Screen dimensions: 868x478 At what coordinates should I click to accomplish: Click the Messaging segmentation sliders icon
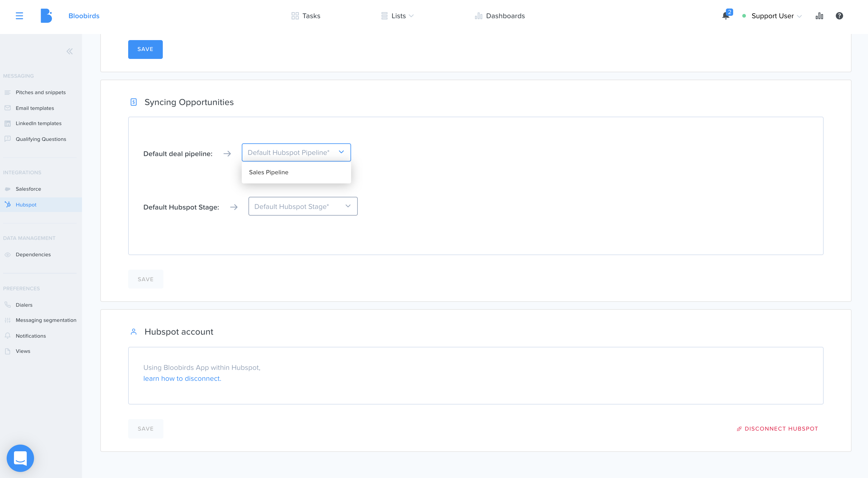point(7,320)
